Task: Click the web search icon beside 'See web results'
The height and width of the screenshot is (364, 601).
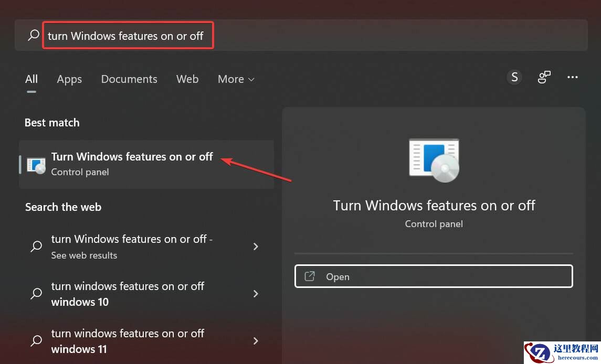Action: click(x=36, y=247)
